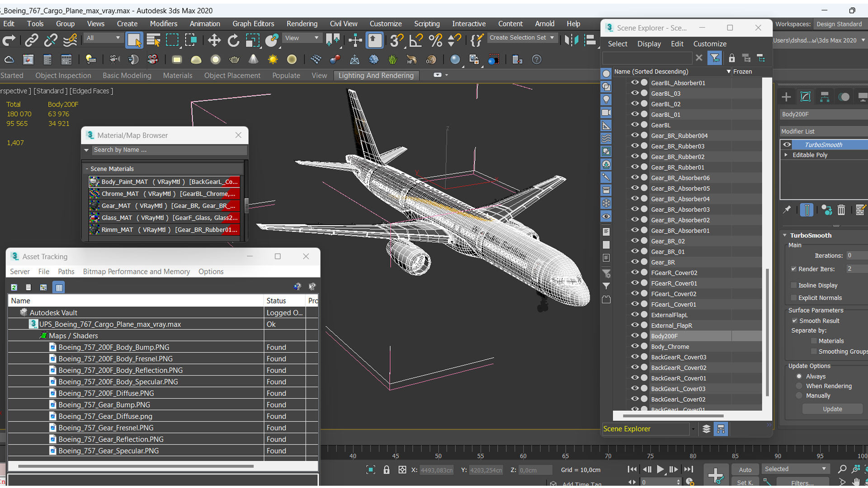
Task: Toggle Angle Snap icon in toolbar
Action: (415, 41)
